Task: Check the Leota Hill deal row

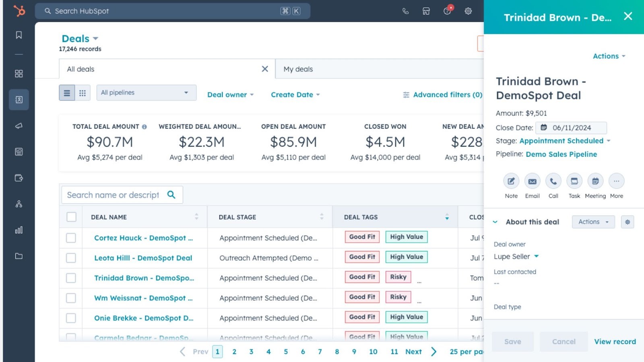Action: 70,258
